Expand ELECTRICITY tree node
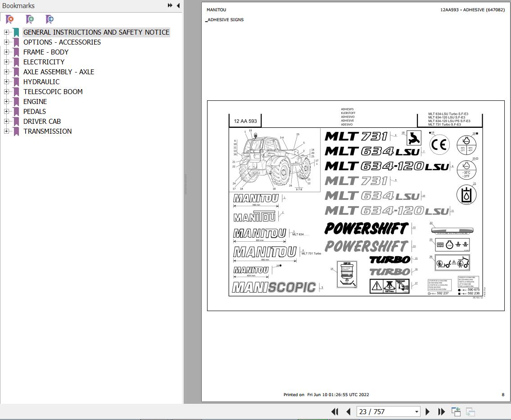Viewport: 511px width, 420px height. 6,62
